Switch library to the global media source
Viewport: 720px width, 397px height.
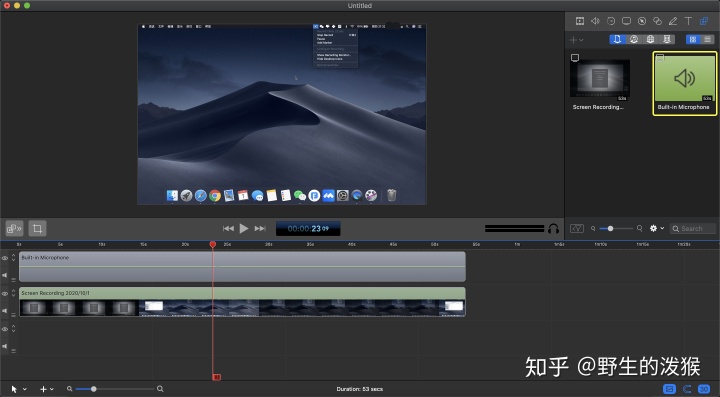pyautogui.click(x=650, y=39)
